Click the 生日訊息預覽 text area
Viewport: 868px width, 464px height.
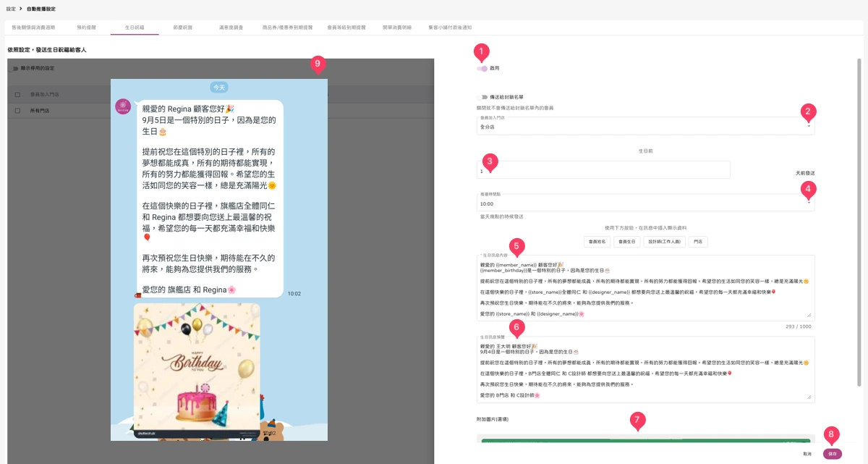(645, 370)
